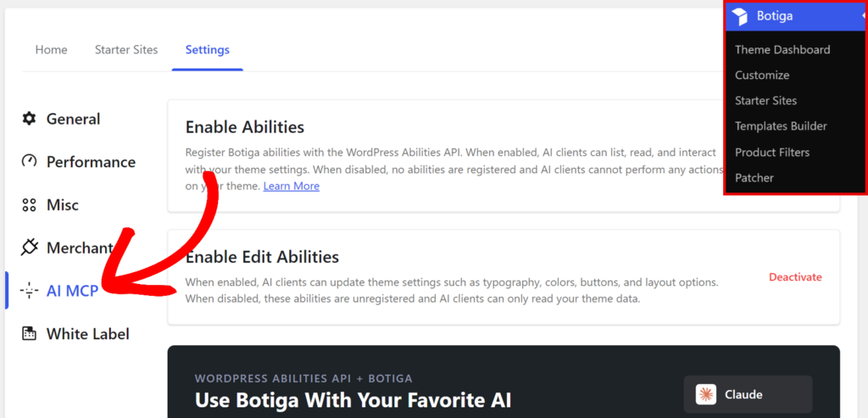Select the Settings tab
Screen dimensions: 868x418
[208, 50]
